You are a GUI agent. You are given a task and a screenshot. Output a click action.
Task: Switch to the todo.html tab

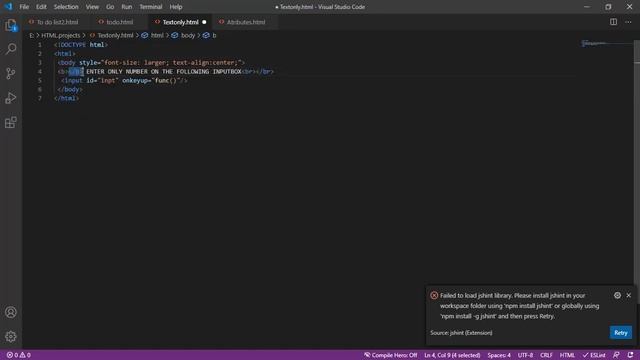(x=120, y=22)
